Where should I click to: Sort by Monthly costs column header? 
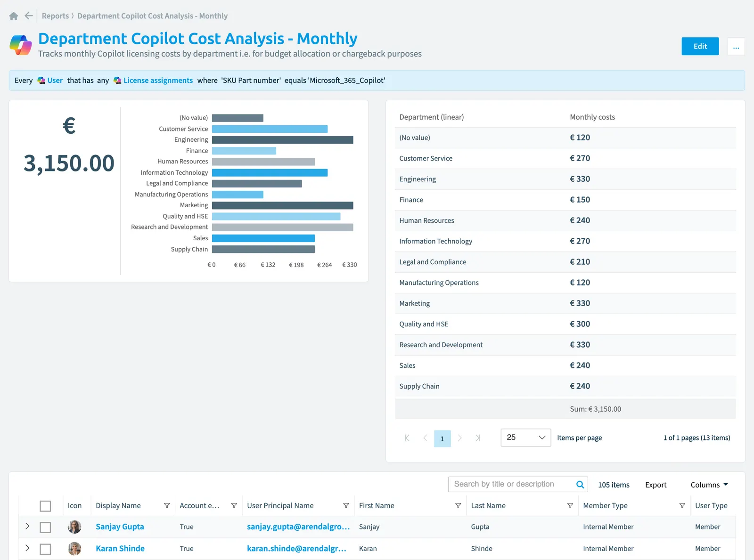[592, 117]
